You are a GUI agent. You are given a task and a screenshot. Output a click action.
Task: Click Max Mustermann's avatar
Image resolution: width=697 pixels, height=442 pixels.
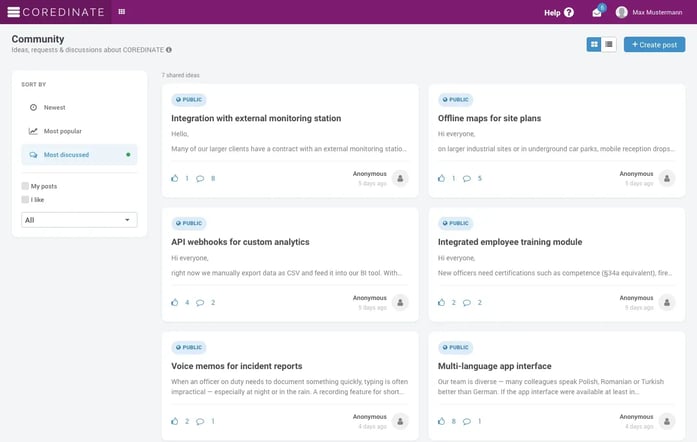[621, 12]
